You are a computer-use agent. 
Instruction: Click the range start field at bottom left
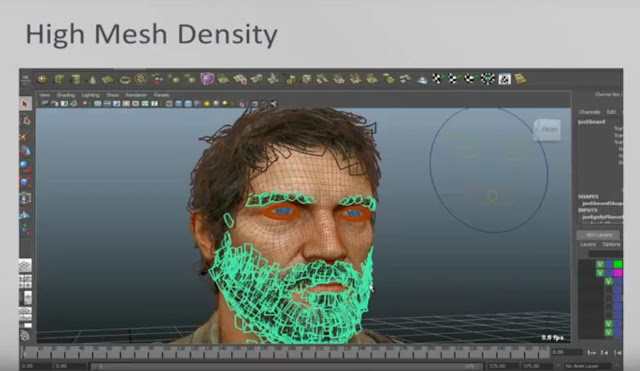[36, 366]
